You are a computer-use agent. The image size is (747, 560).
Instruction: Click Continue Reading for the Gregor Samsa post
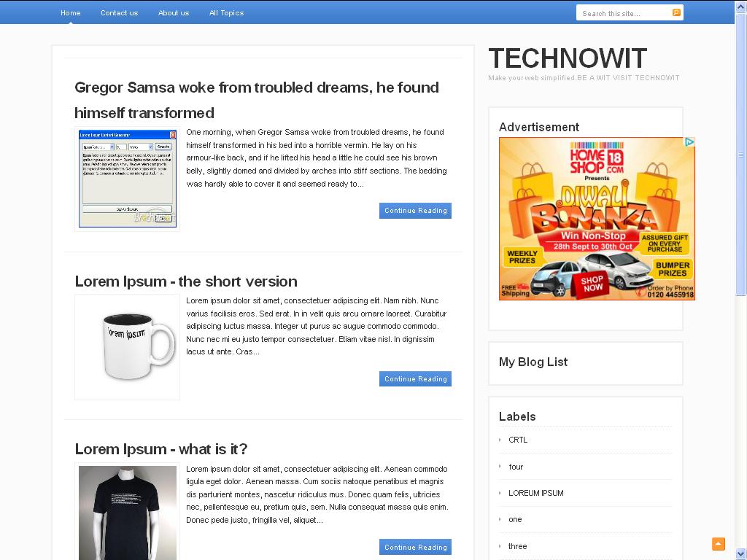pos(415,211)
